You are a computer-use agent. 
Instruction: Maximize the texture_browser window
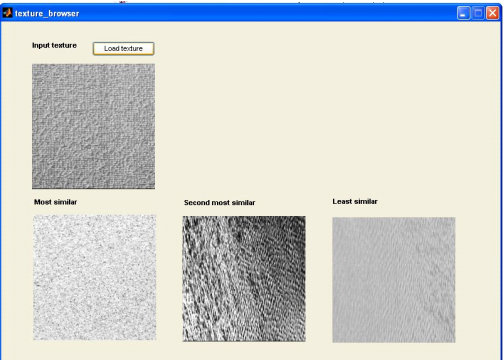point(478,13)
